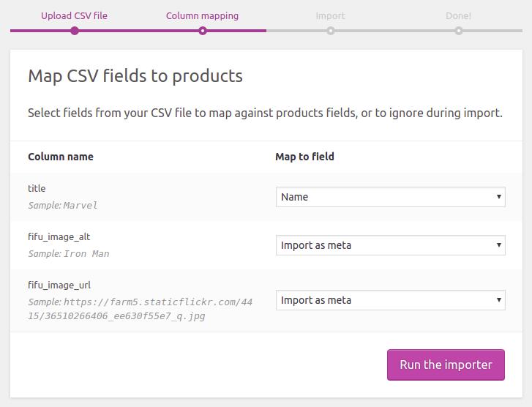The image size is (532, 407).
Task: Open the fifu_image_url mapping dropdown
Action: tap(390, 300)
